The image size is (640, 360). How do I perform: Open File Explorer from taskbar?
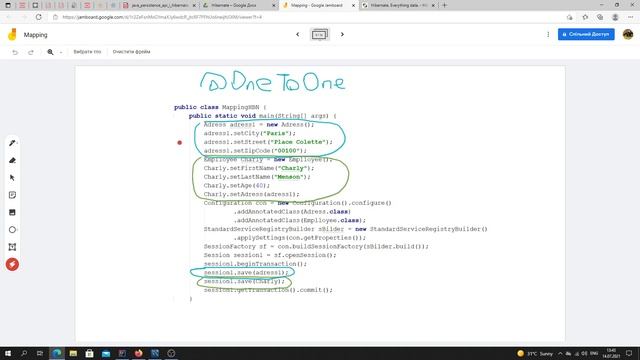(73, 353)
